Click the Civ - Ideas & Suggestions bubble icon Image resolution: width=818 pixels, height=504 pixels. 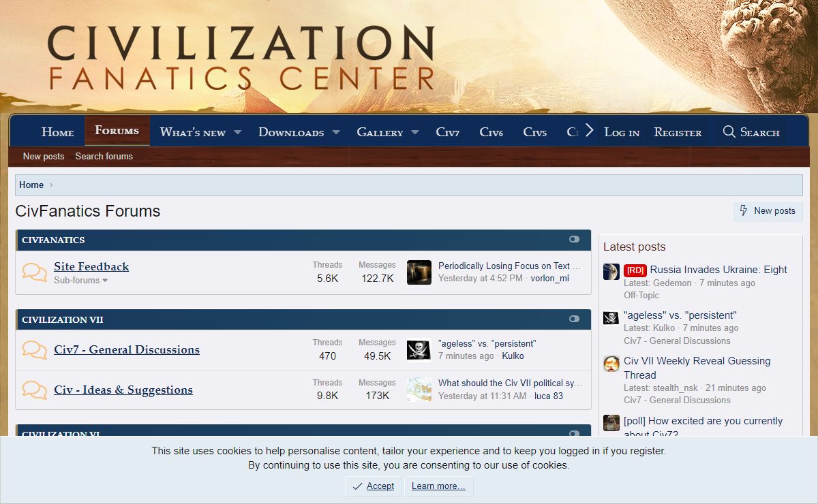[x=35, y=390]
